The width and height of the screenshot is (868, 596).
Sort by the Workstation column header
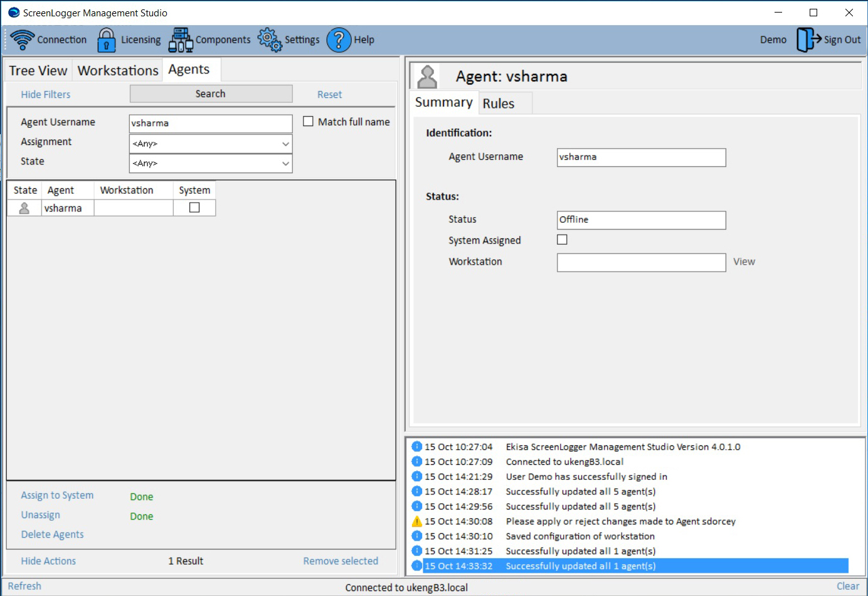tap(134, 190)
